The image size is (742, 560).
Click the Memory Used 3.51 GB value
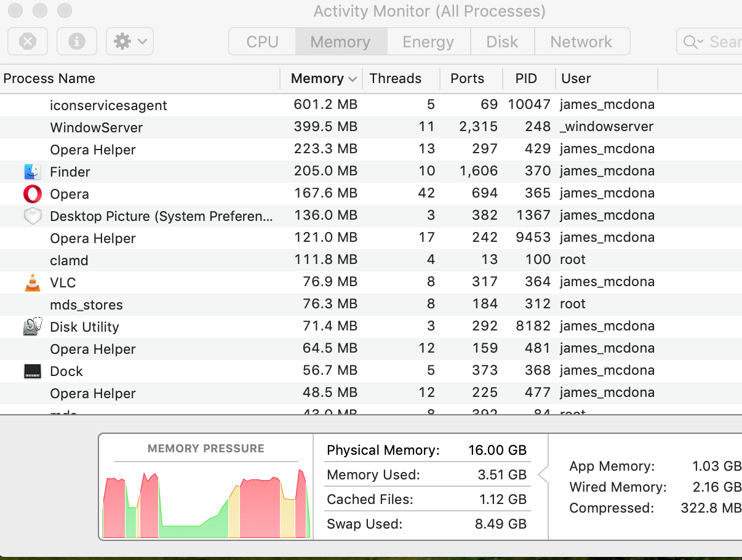click(x=503, y=475)
